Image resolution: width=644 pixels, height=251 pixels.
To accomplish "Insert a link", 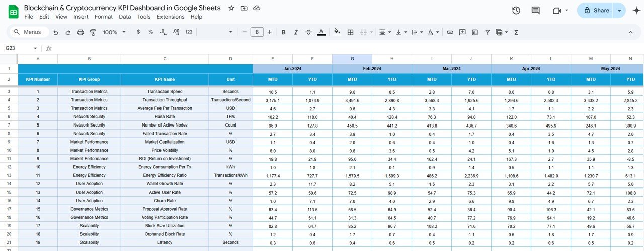I will click(x=450, y=32).
